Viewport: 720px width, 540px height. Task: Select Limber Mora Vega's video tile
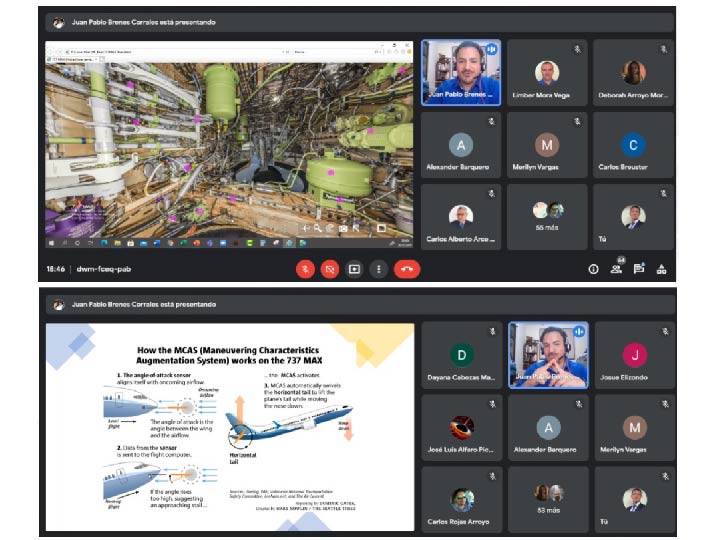(547, 73)
